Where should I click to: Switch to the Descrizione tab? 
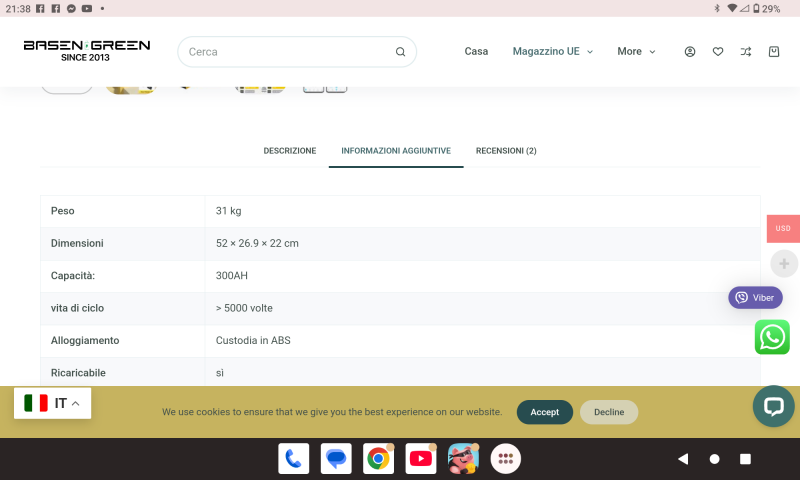(289, 151)
